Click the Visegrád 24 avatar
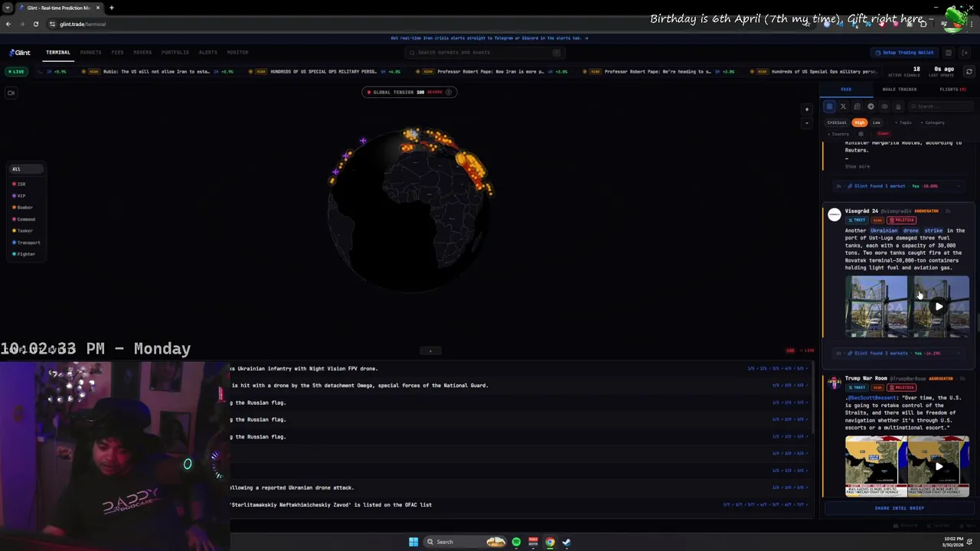Viewport: 980px width, 551px height. [x=835, y=216]
